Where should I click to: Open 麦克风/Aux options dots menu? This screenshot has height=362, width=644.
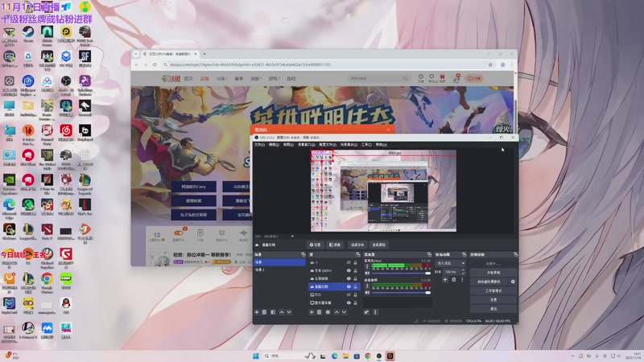(367, 267)
